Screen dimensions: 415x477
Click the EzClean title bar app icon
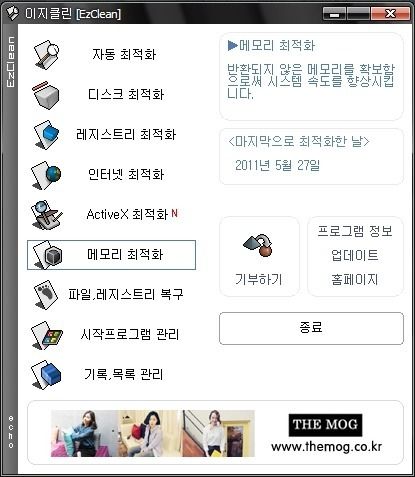tap(12, 14)
